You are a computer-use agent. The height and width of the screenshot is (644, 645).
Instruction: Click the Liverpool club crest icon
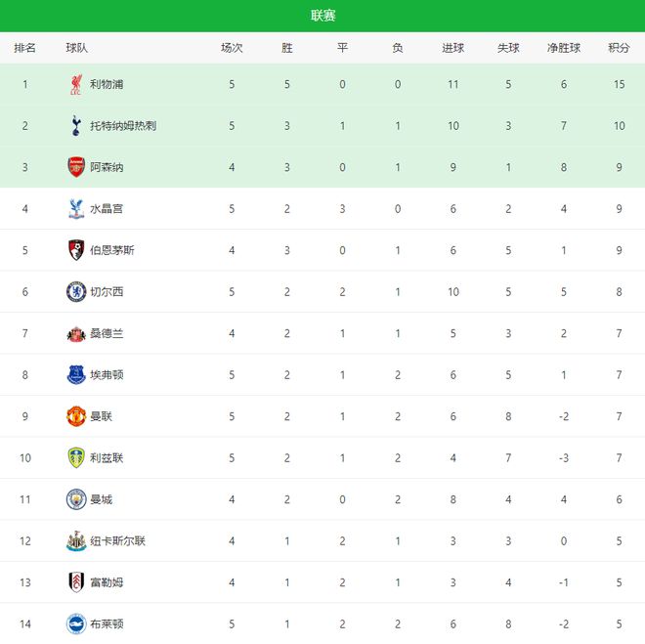76,85
